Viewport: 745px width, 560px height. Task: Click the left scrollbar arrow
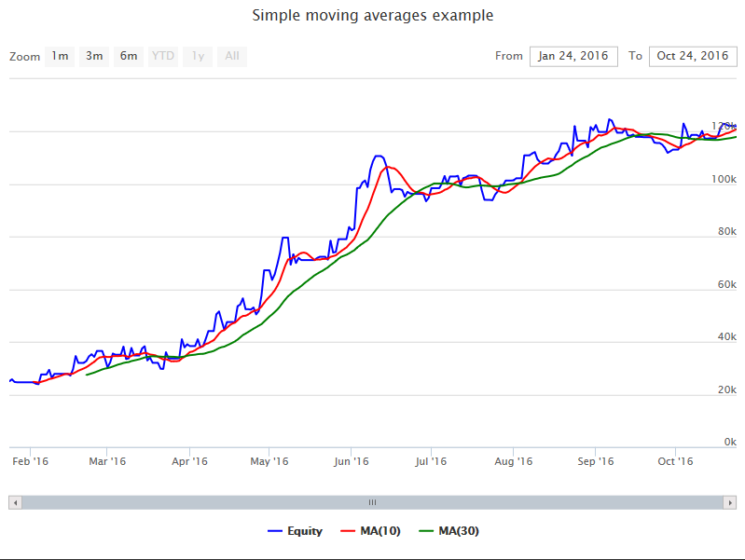(x=15, y=502)
